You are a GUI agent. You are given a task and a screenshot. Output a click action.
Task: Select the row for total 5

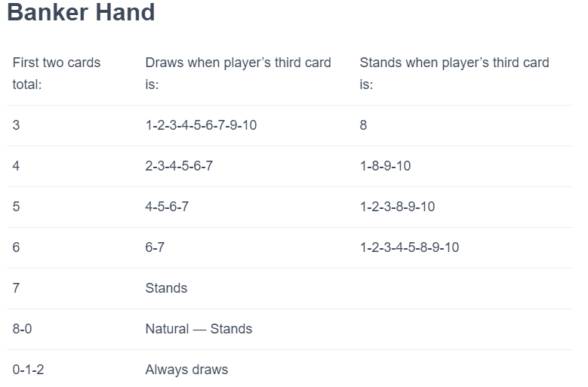point(290,207)
